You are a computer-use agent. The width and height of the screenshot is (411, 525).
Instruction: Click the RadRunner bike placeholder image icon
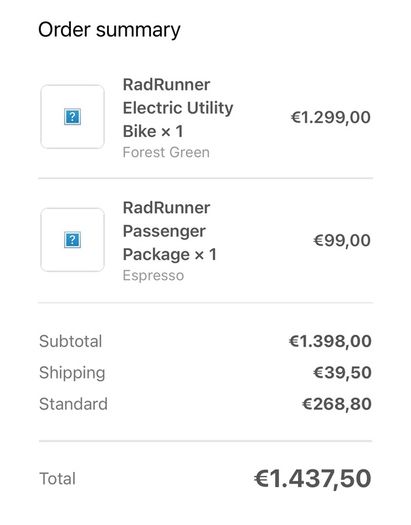(72, 117)
